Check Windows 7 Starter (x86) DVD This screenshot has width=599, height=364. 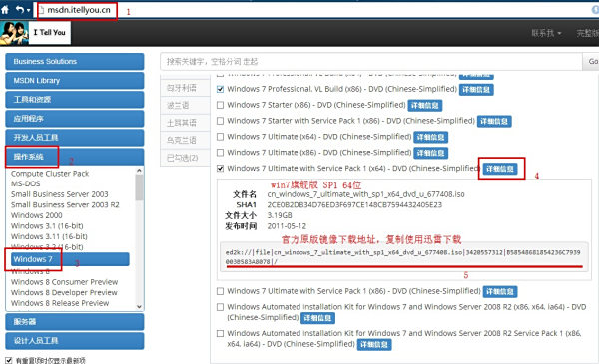[x=220, y=105]
